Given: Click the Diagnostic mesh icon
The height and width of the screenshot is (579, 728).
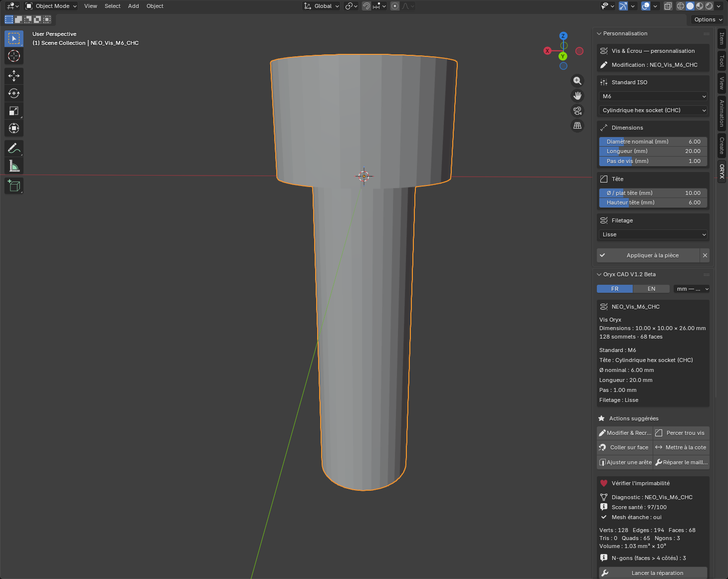Looking at the screenshot, I should pos(604,497).
